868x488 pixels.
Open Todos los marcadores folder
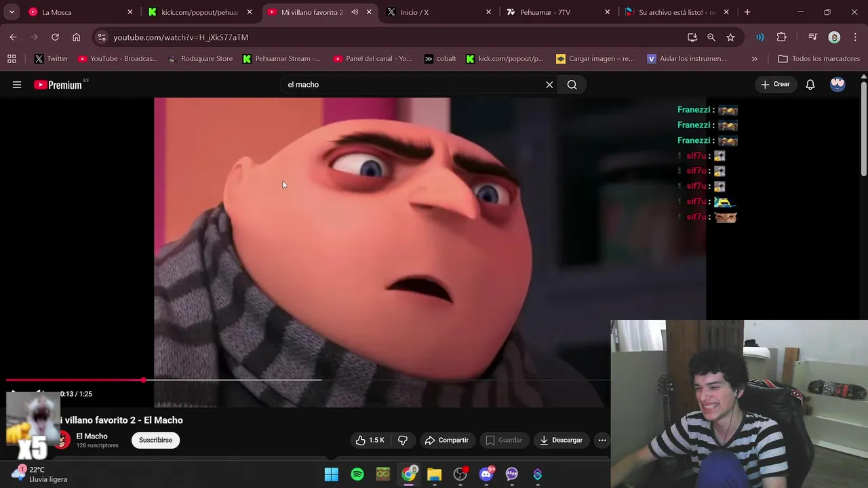(819, 59)
